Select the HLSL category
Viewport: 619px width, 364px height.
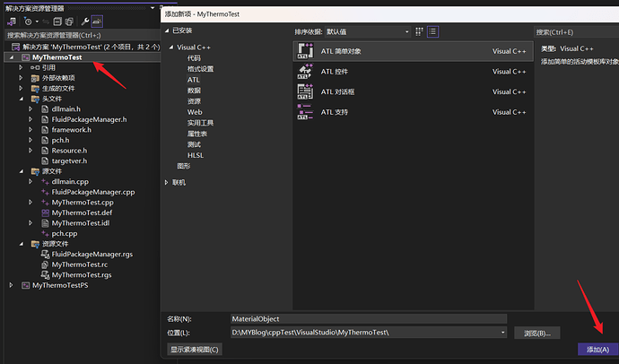[196, 155]
